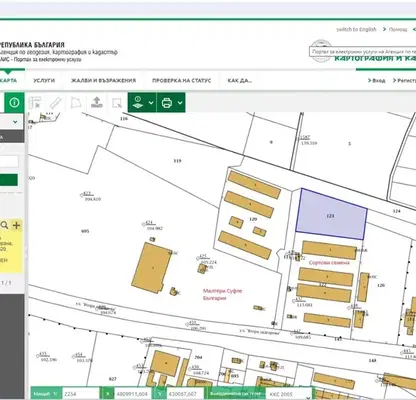Expand the left sidebar dropdown chevron
The image size is (416, 400).
(15, 122)
